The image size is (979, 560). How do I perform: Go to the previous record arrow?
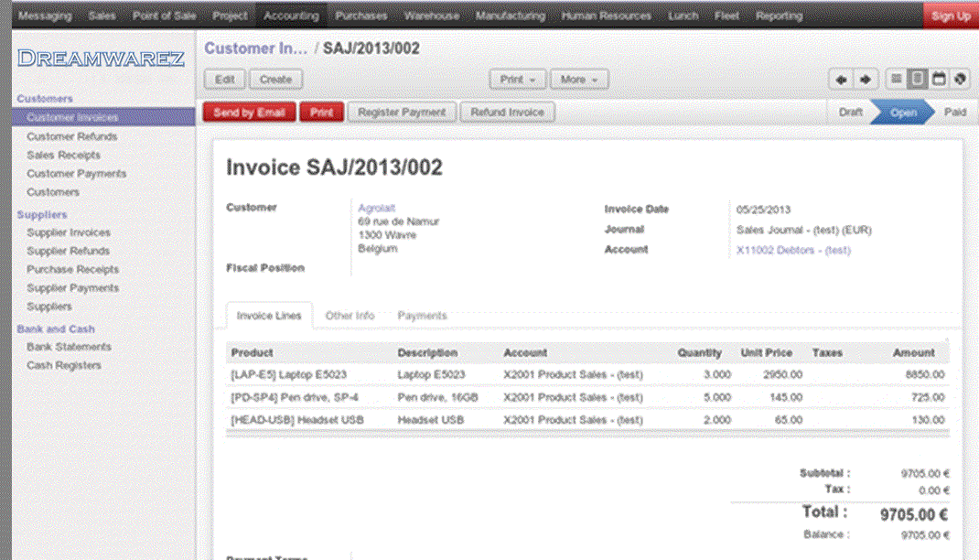[x=840, y=79]
